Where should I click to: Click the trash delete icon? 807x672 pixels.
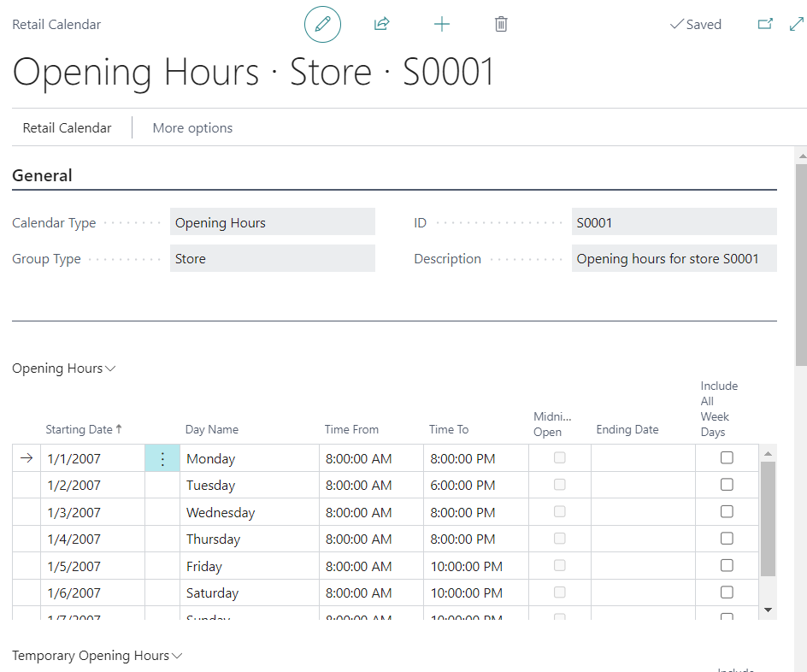(501, 25)
